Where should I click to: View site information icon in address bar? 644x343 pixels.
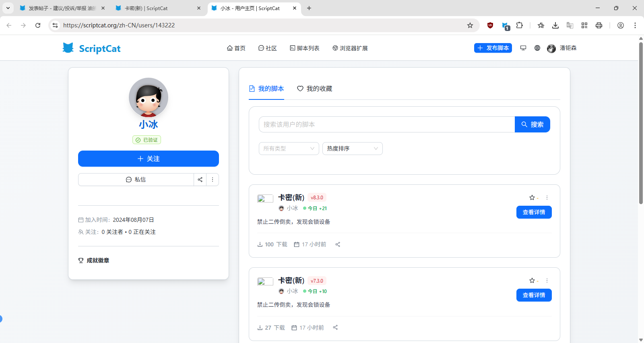(x=55, y=25)
